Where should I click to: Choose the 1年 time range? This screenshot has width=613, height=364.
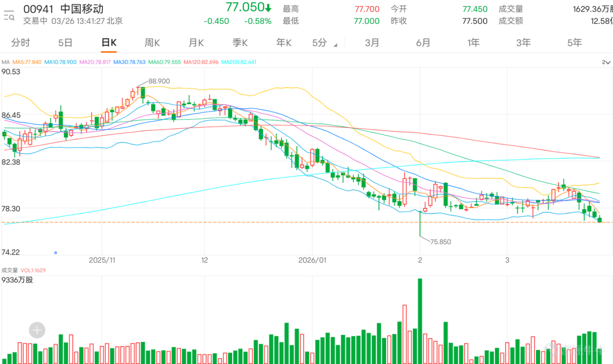474,43
